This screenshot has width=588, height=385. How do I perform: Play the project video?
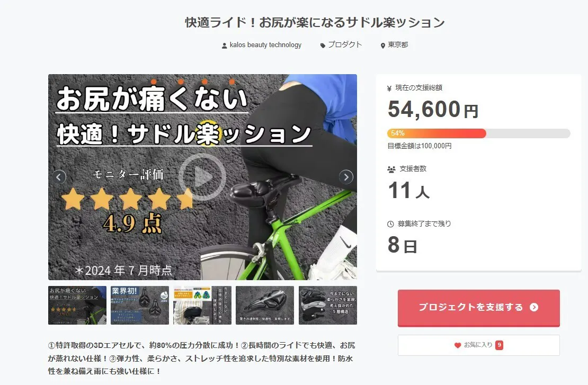pyautogui.click(x=202, y=176)
